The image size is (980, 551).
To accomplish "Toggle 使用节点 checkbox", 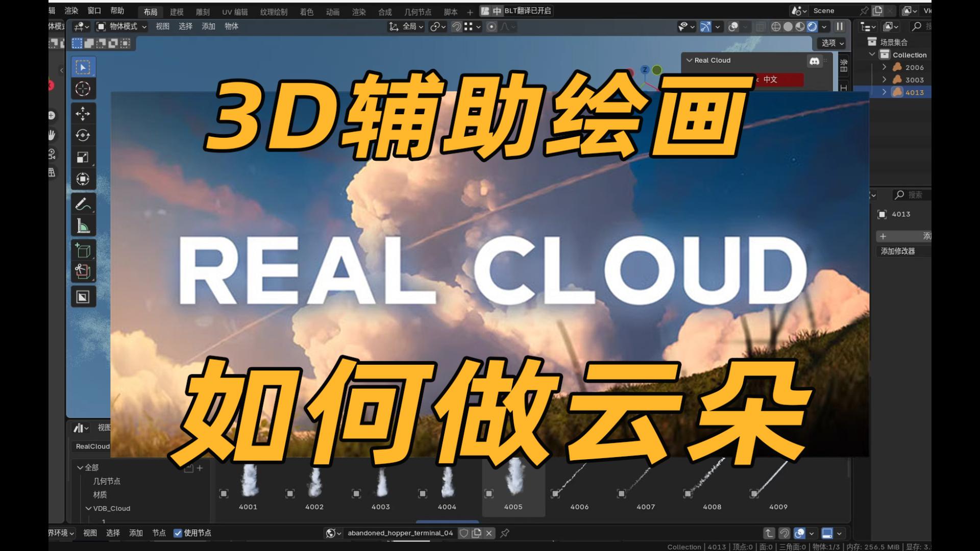I will (178, 533).
